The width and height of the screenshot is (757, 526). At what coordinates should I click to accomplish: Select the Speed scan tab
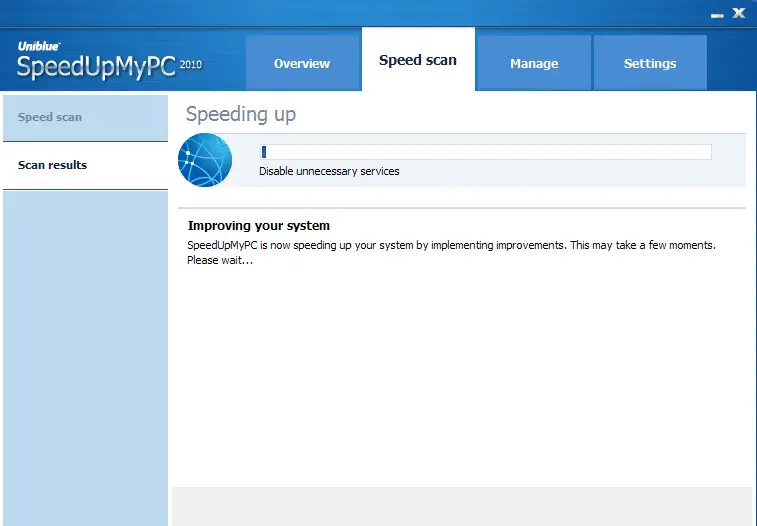(x=418, y=59)
